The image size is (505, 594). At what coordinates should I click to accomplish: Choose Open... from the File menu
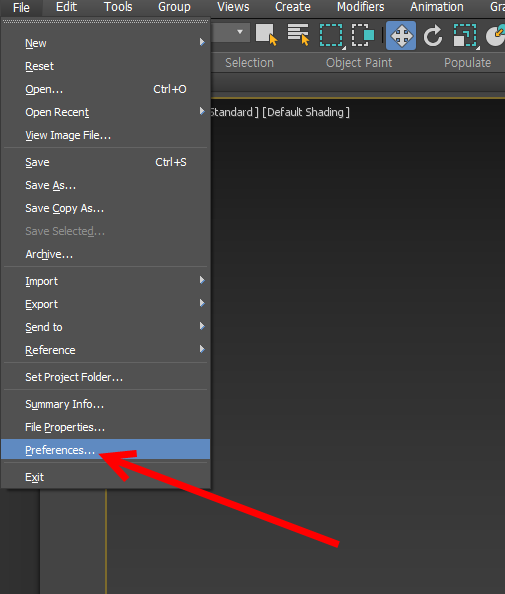click(106, 89)
